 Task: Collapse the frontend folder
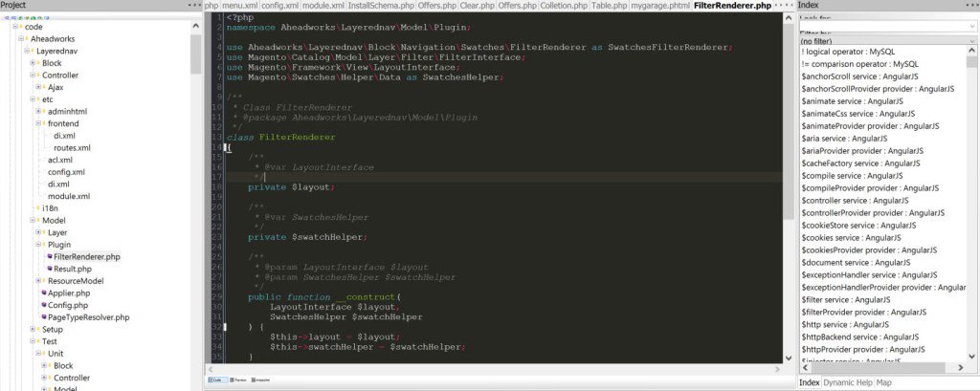tap(38, 123)
